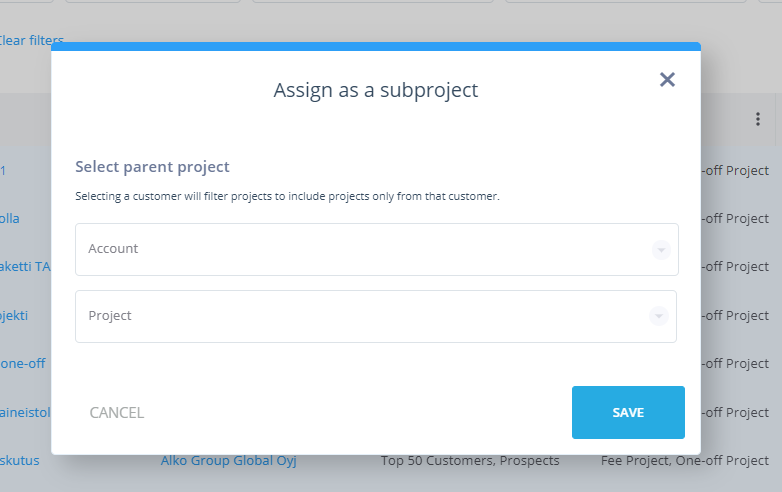Open the Account dropdown arrow
Screen dimensions: 782x492
[x=661, y=250]
